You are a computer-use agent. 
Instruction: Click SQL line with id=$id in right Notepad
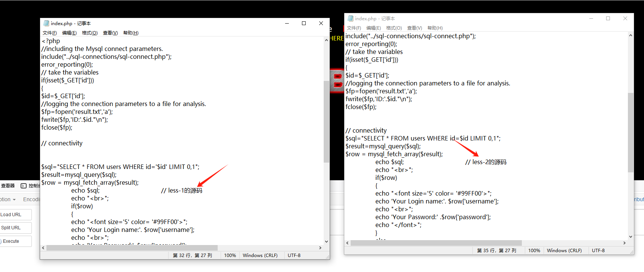[x=423, y=139]
